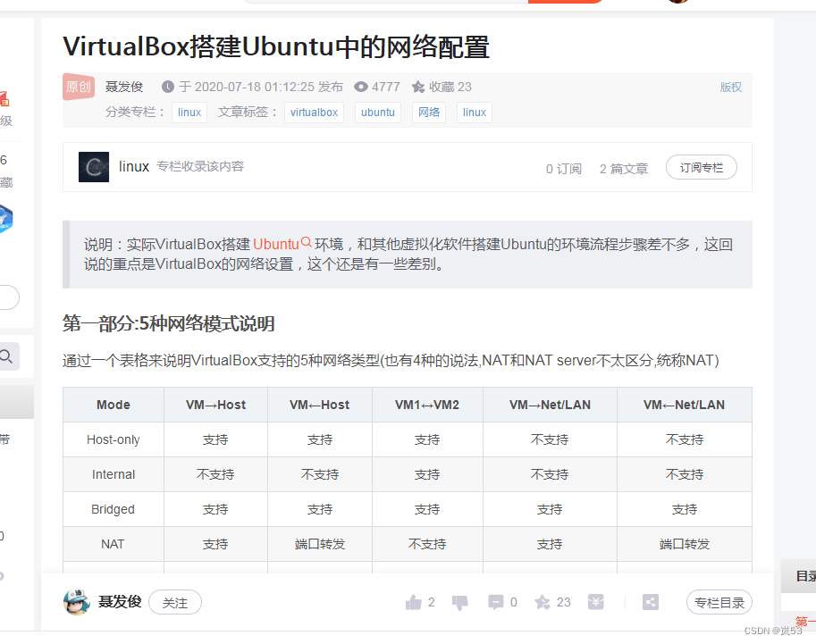Click the 版权 copyright link
816x644 pixels.
pyautogui.click(x=731, y=87)
